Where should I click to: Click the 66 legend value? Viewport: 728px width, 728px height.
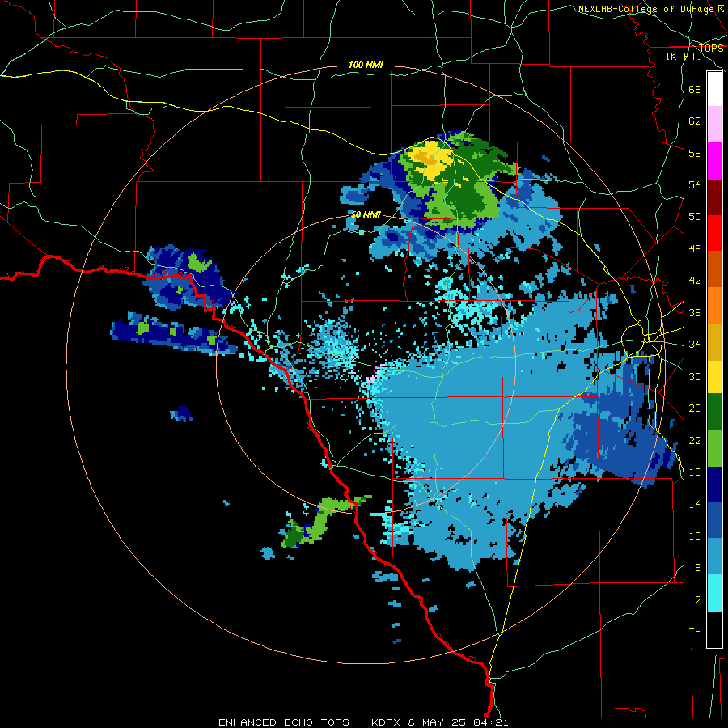click(695, 89)
